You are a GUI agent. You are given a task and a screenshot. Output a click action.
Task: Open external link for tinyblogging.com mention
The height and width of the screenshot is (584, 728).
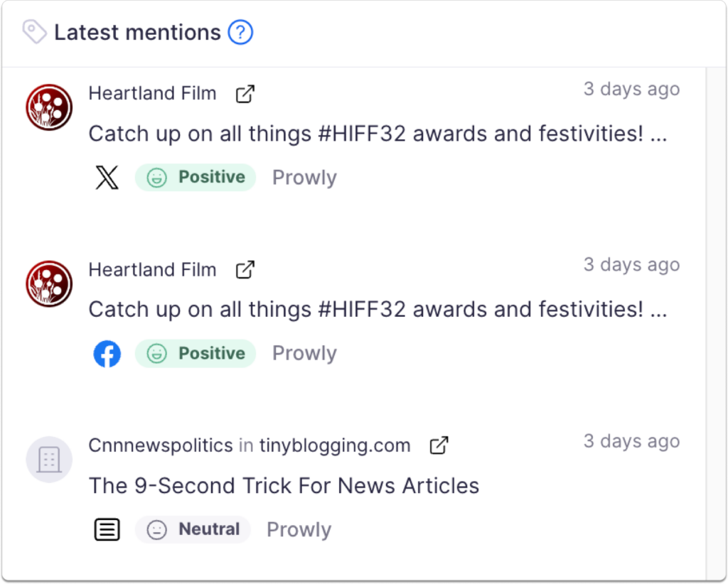tap(439, 445)
